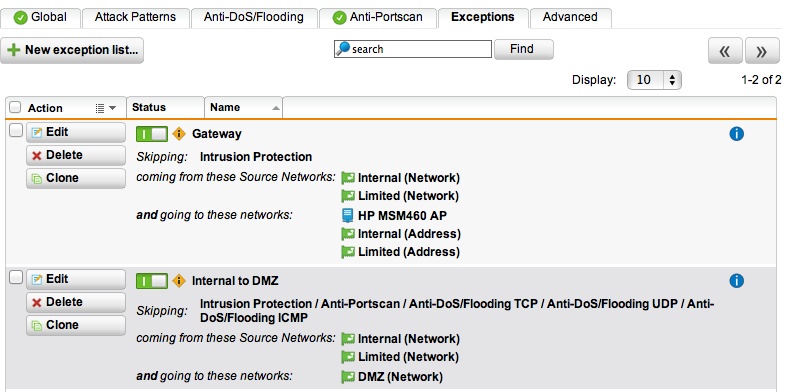Open the Action column list menu
785x392 pixels.
click(x=106, y=108)
